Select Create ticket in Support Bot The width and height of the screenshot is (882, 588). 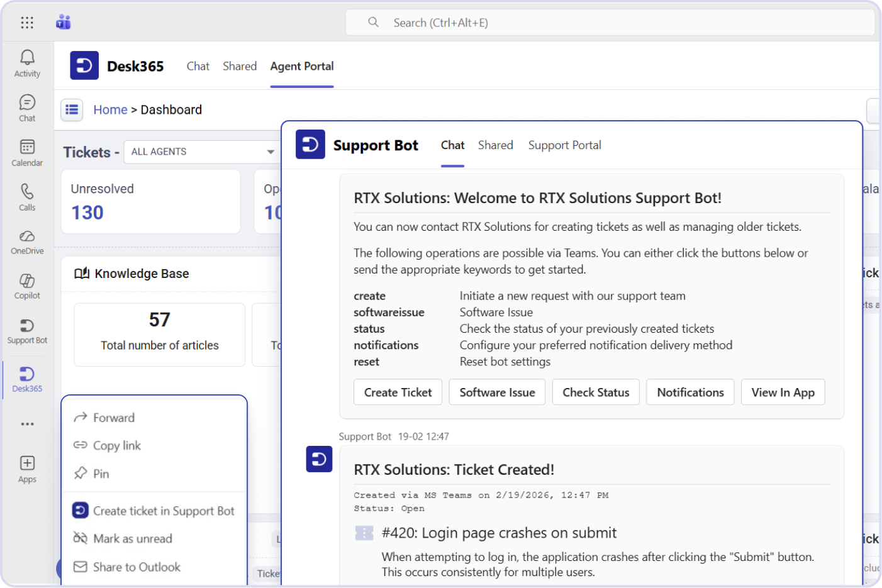(154, 511)
